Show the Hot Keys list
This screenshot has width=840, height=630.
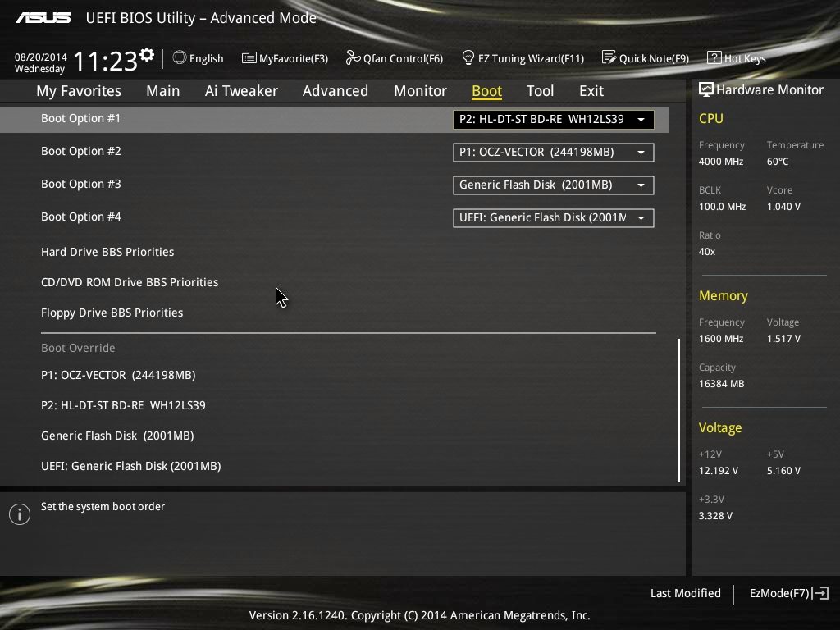click(x=745, y=58)
